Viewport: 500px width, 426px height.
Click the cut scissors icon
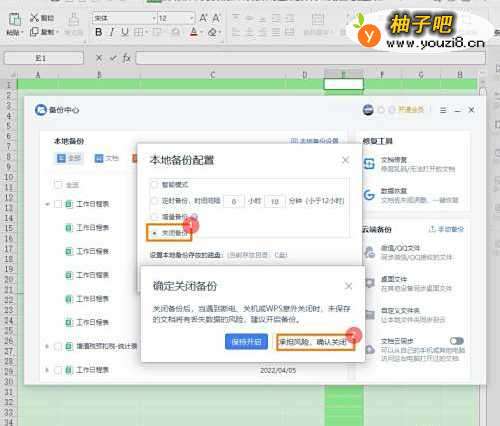click(x=34, y=18)
